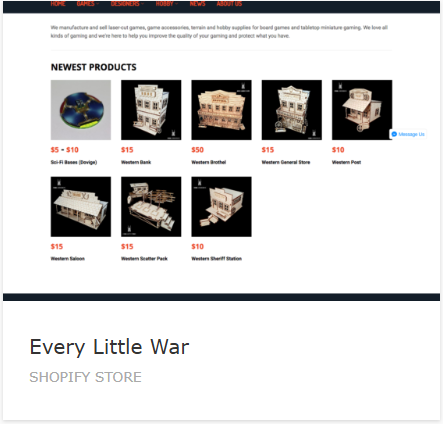The width and height of the screenshot is (443, 424).
Task: Open the Message Us chat button
Action: click(x=408, y=134)
